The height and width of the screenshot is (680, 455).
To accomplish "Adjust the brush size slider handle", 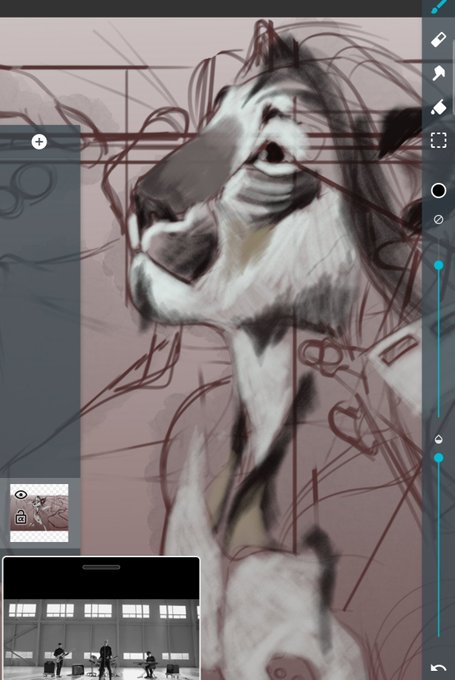I will (x=439, y=265).
